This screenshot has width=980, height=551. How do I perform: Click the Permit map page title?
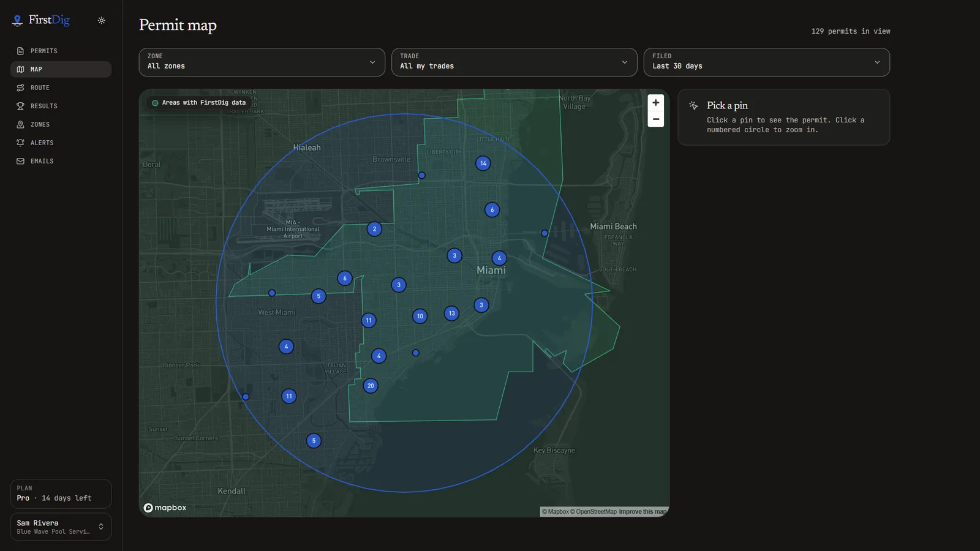(x=178, y=25)
